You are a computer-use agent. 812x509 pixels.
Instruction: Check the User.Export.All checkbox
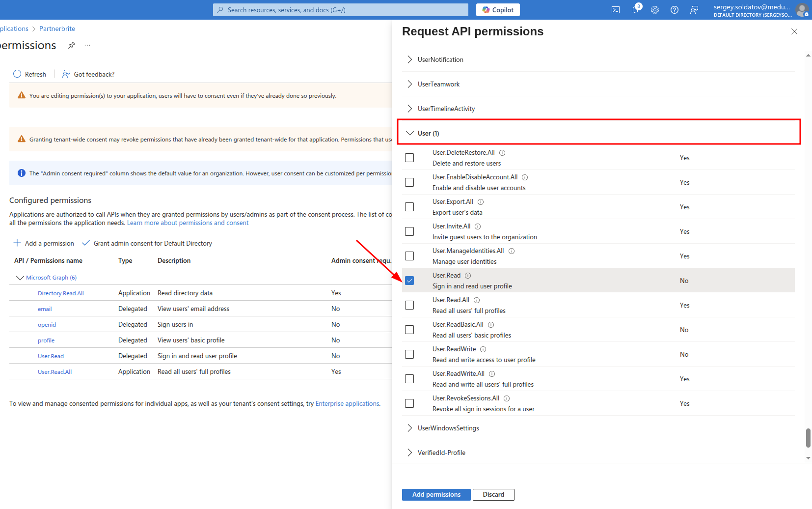tap(409, 207)
